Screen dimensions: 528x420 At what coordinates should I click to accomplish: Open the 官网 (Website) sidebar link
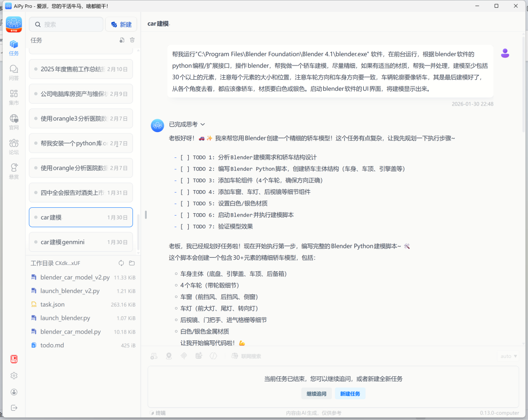click(14, 122)
